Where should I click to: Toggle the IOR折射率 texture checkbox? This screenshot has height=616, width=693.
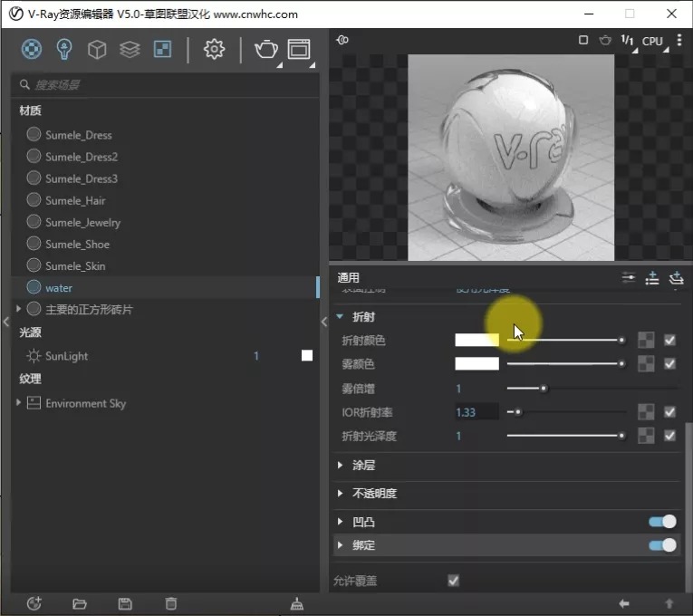670,412
